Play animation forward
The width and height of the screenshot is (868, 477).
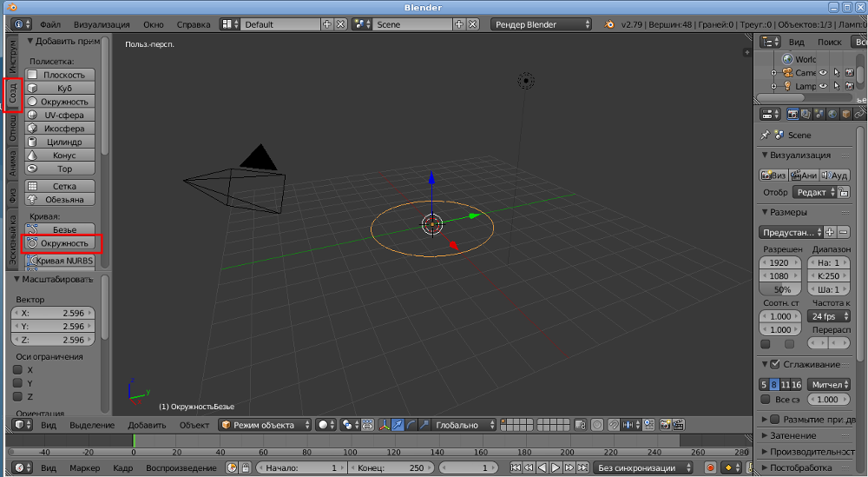point(556,467)
